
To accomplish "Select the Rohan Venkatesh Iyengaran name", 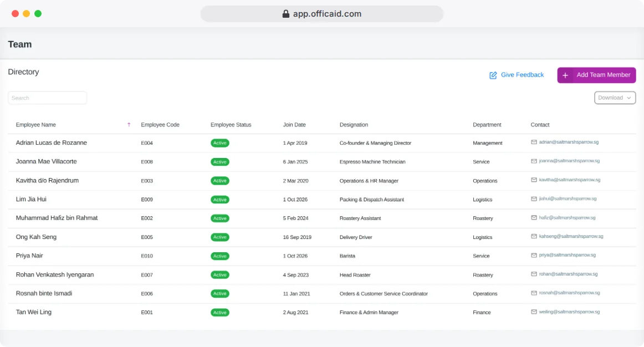I will pyautogui.click(x=55, y=275).
